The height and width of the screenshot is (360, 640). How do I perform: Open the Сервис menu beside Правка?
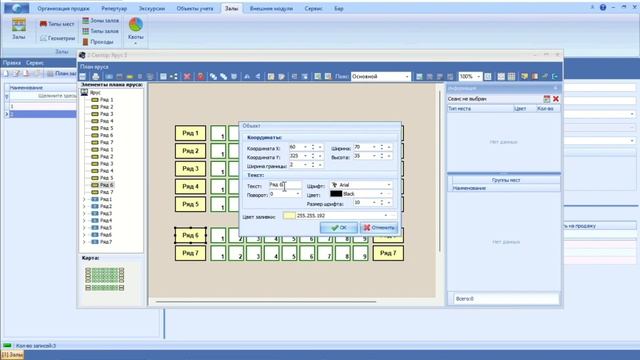[35, 63]
